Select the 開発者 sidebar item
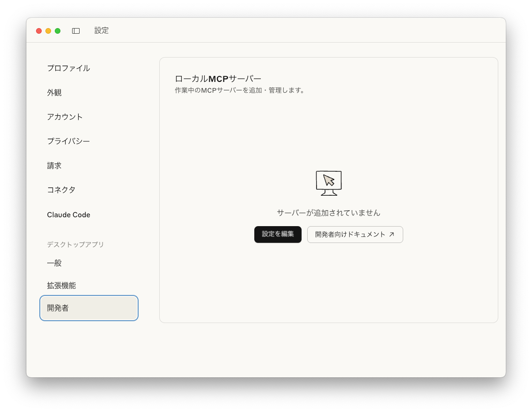 click(89, 308)
